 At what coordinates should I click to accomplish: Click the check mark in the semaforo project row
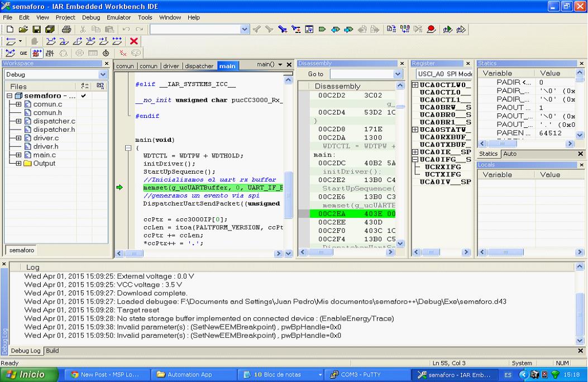pos(84,95)
